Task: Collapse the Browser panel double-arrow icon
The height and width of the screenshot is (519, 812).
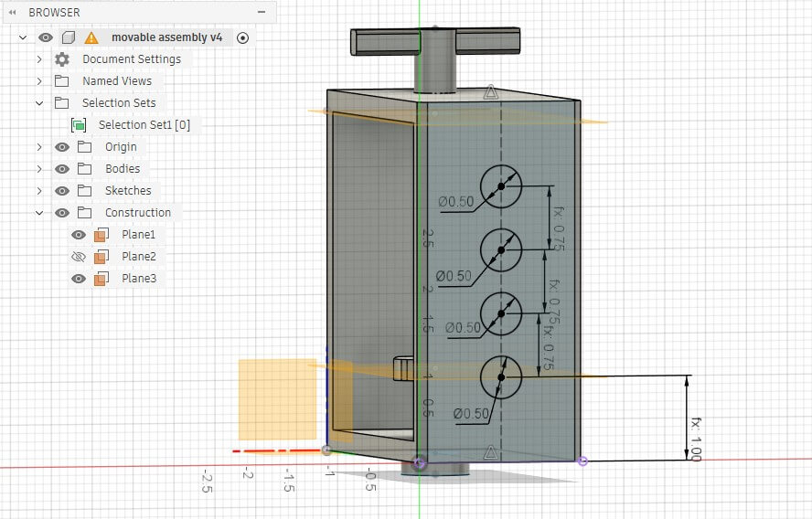Action: point(13,12)
